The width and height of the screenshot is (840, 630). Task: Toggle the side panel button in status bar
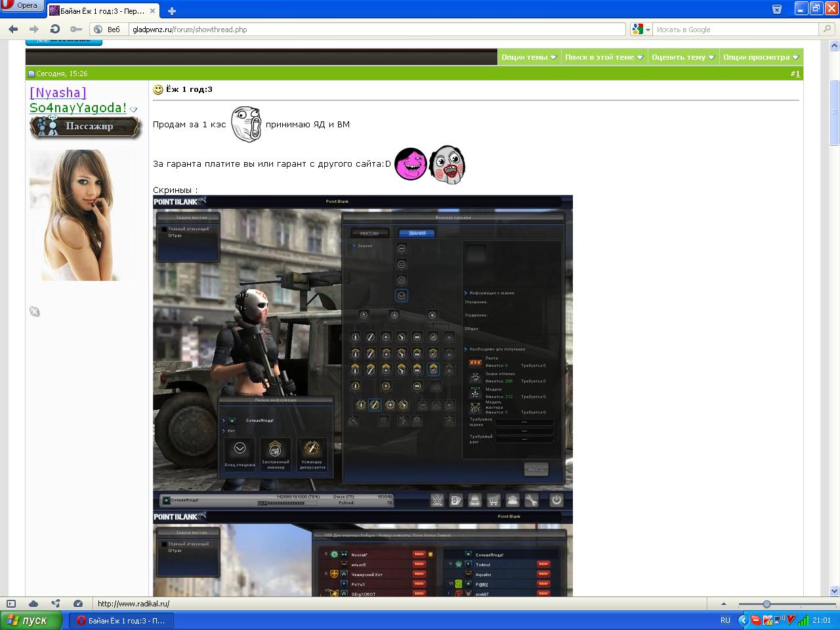tap(11, 604)
